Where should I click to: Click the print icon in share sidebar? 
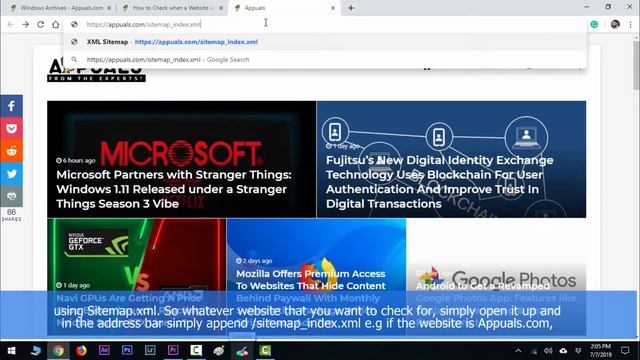(x=11, y=196)
